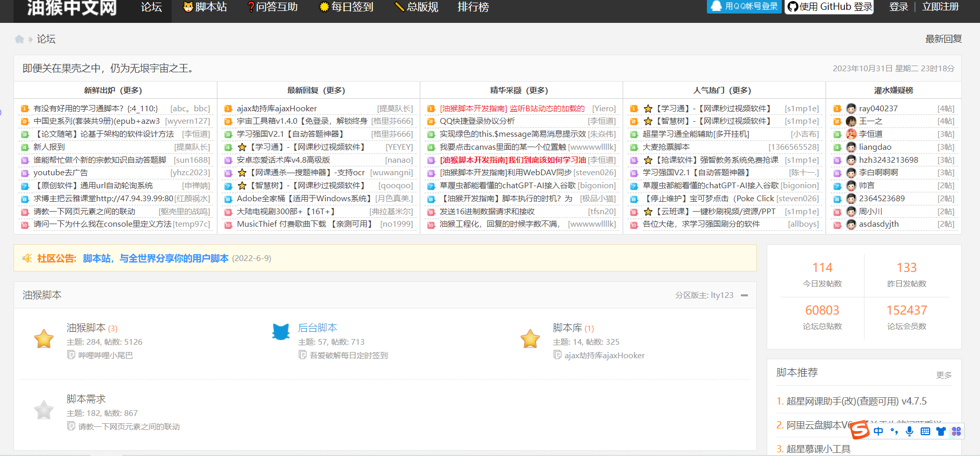Open author link [steven026] on WebDAV post

coord(595,173)
